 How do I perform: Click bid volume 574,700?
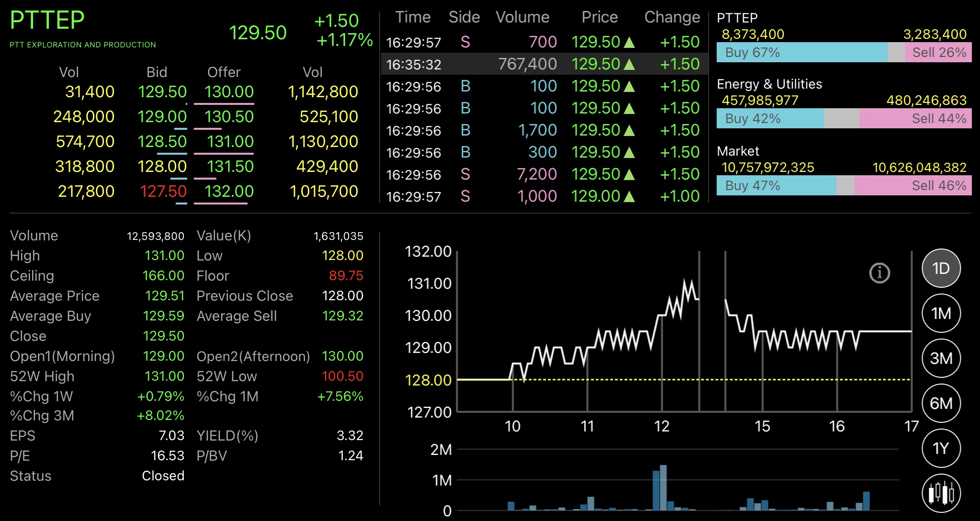click(85, 141)
